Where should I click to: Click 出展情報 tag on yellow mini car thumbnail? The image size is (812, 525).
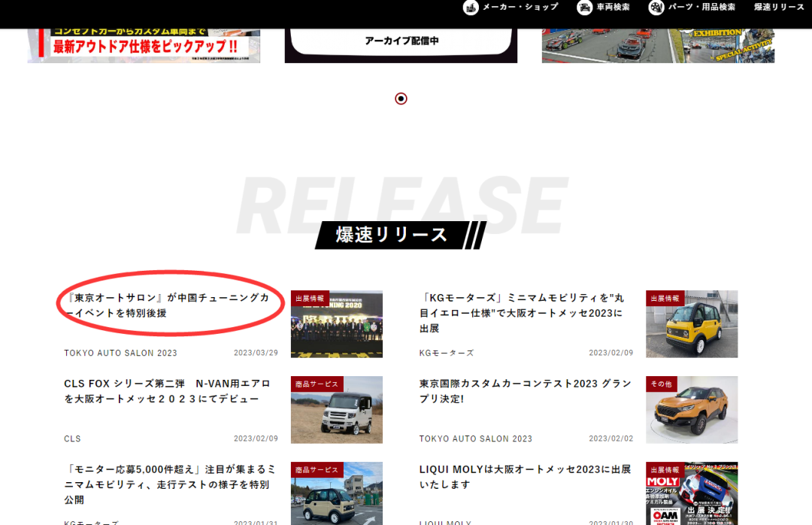click(x=665, y=298)
